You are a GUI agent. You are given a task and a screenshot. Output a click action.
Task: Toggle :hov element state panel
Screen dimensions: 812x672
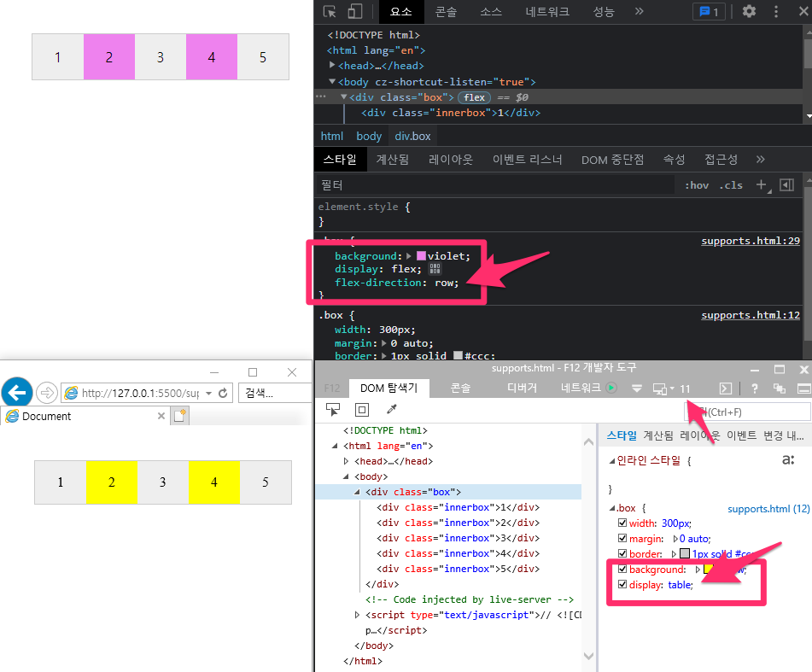697,185
